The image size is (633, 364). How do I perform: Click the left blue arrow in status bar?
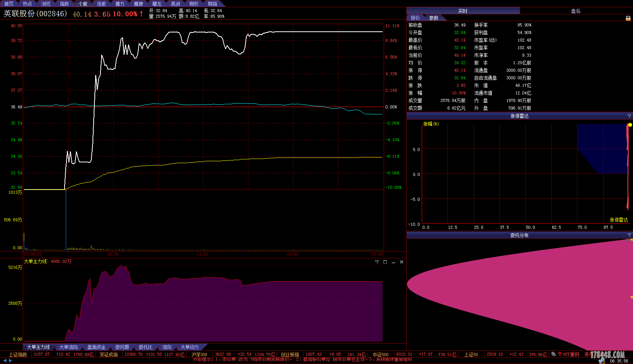point(5,361)
